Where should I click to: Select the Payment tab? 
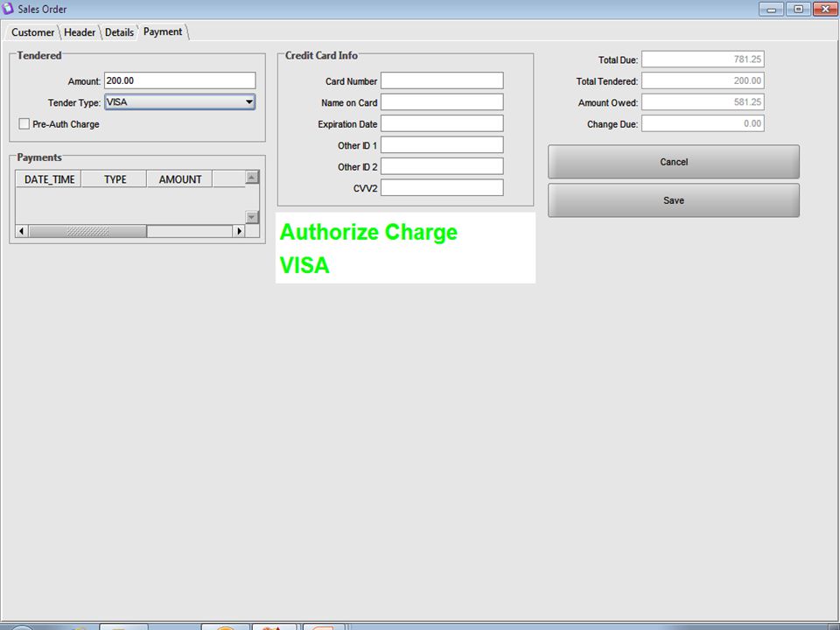pos(163,31)
